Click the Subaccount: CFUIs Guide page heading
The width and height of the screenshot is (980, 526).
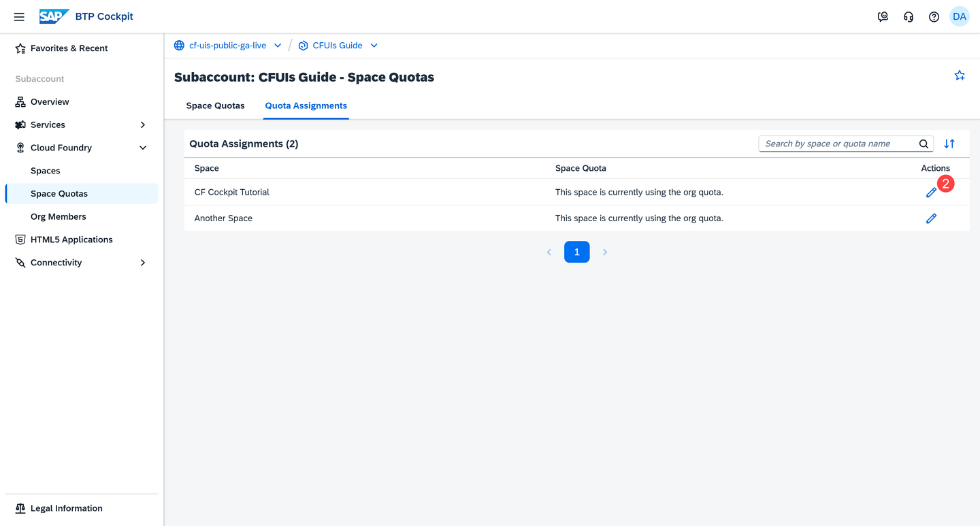(x=304, y=77)
